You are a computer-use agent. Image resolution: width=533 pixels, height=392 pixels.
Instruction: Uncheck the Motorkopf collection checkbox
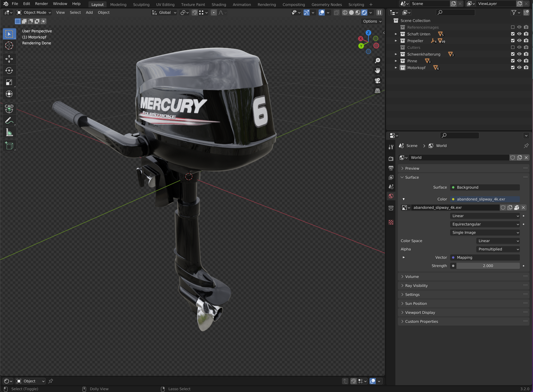point(513,67)
